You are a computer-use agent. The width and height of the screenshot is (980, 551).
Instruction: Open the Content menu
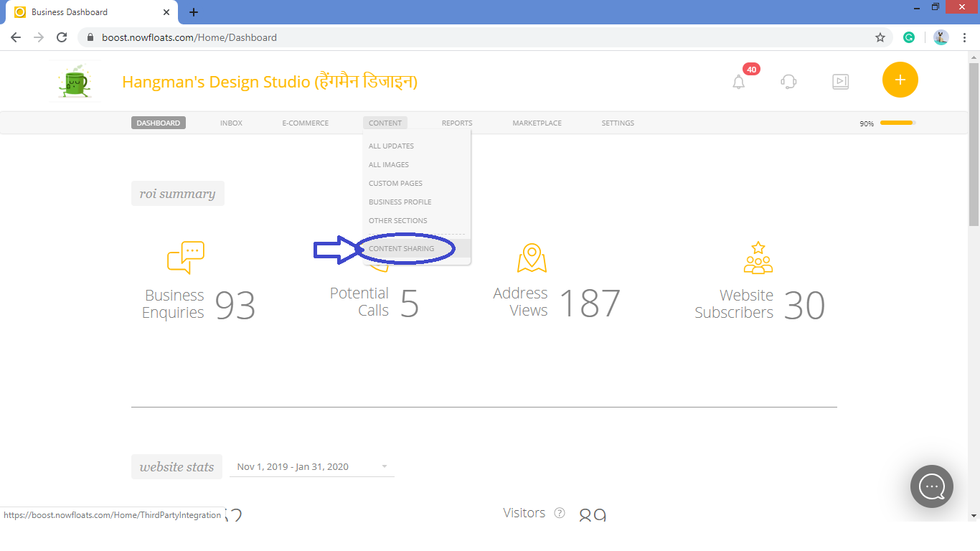point(385,123)
